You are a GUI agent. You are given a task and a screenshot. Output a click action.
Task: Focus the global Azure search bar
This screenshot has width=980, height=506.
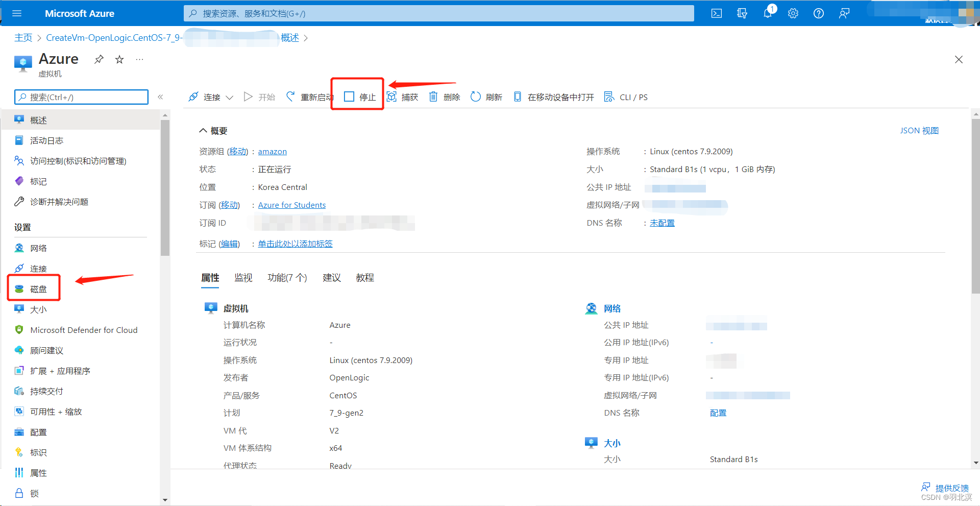point(439,13)
